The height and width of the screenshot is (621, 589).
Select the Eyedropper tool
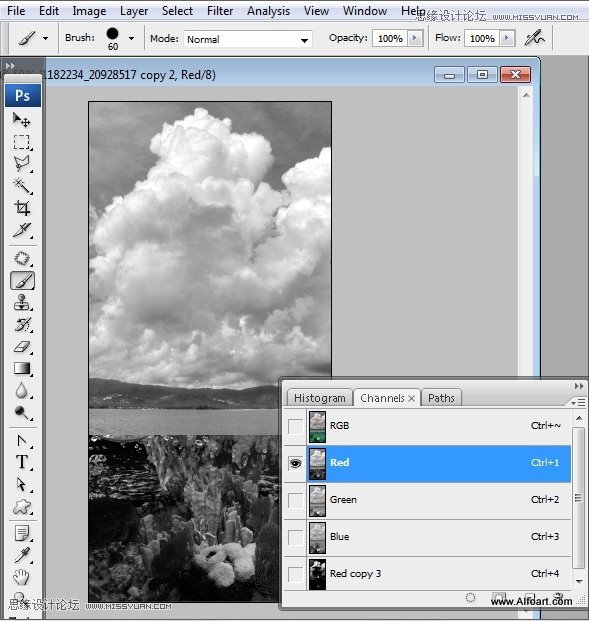click(x=21, y=555)
